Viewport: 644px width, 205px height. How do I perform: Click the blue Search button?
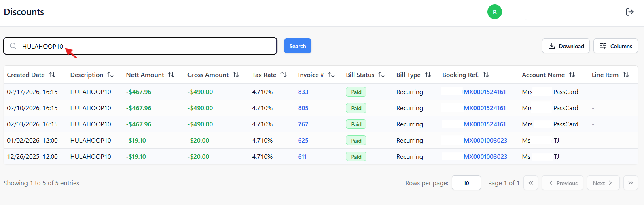[x=298, y=46]
